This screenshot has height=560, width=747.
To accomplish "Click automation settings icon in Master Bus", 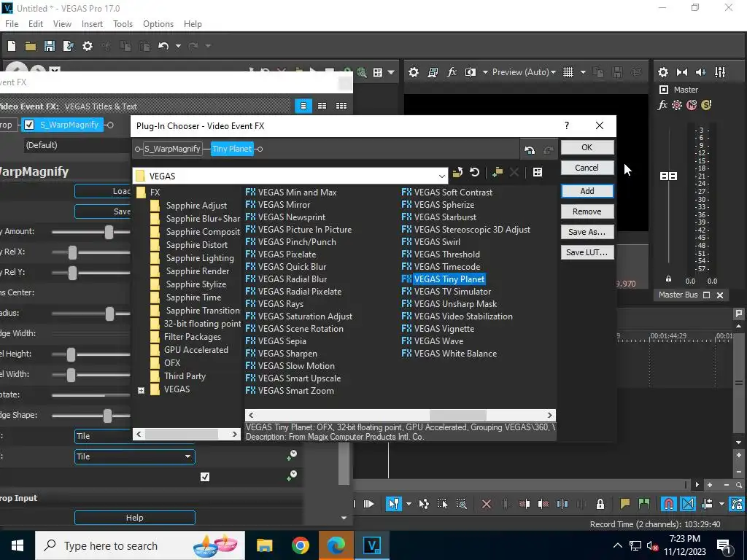I will [x=677, y=105].
